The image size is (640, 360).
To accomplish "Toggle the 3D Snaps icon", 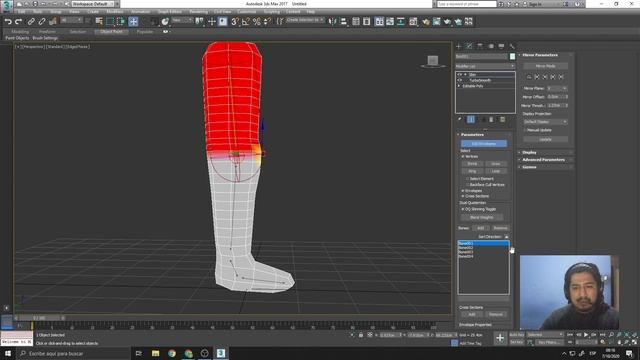I will tap(235, 21).
